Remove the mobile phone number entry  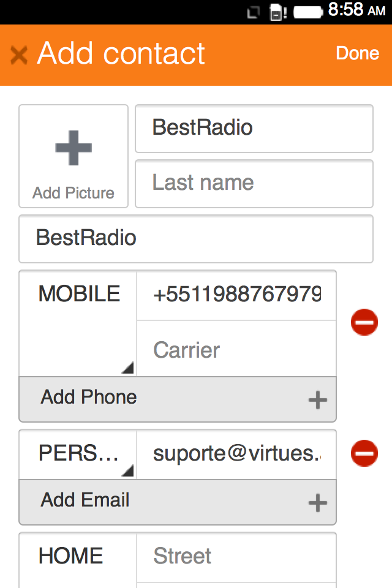pyautogui.click(x=364, y=322)
